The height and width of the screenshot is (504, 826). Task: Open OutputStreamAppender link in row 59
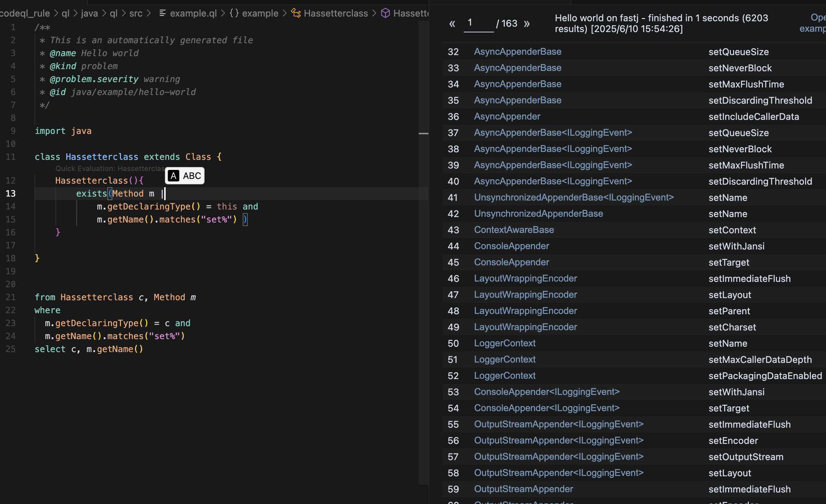(x=523, y=489)
